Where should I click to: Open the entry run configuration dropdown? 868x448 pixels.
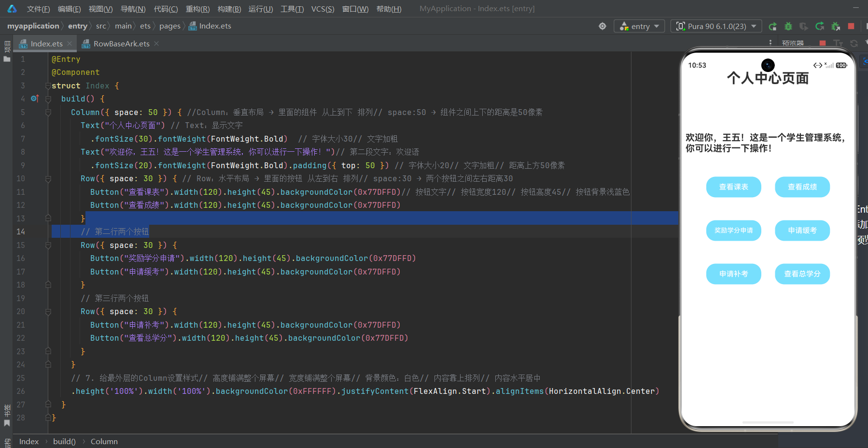click(639, 26)
